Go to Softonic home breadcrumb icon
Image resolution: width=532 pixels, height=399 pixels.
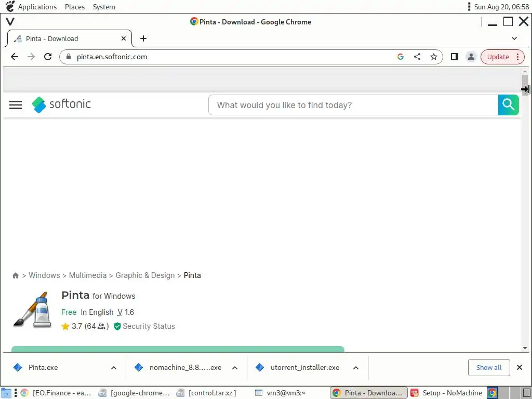(x=15, y=275)
